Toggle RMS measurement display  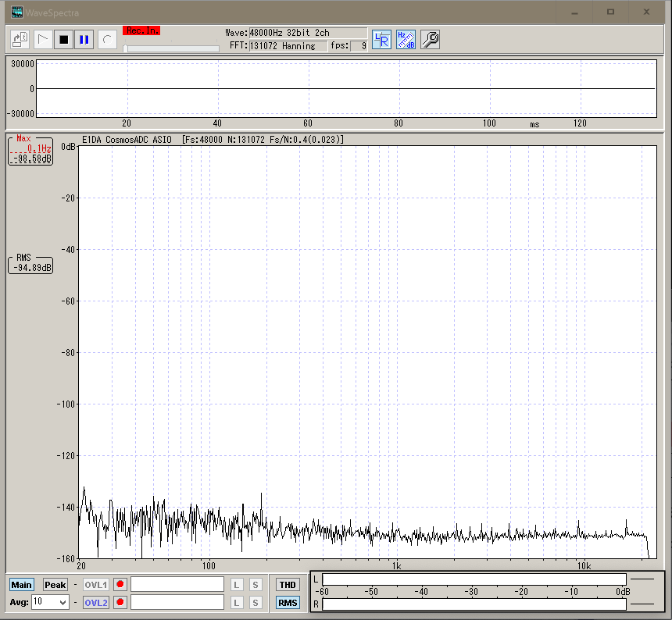[x=288, y=603]
